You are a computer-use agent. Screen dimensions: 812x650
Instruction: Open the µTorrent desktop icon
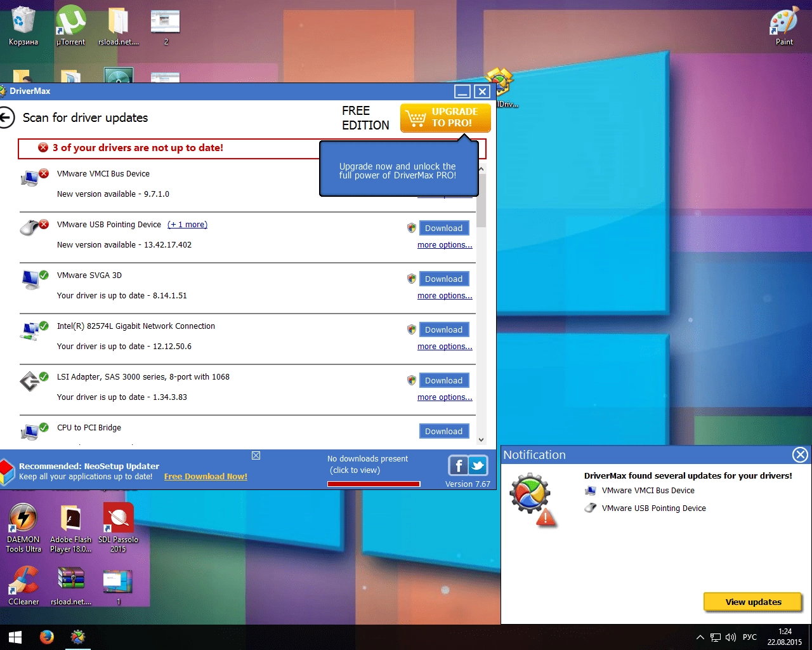tap(70, 26)
